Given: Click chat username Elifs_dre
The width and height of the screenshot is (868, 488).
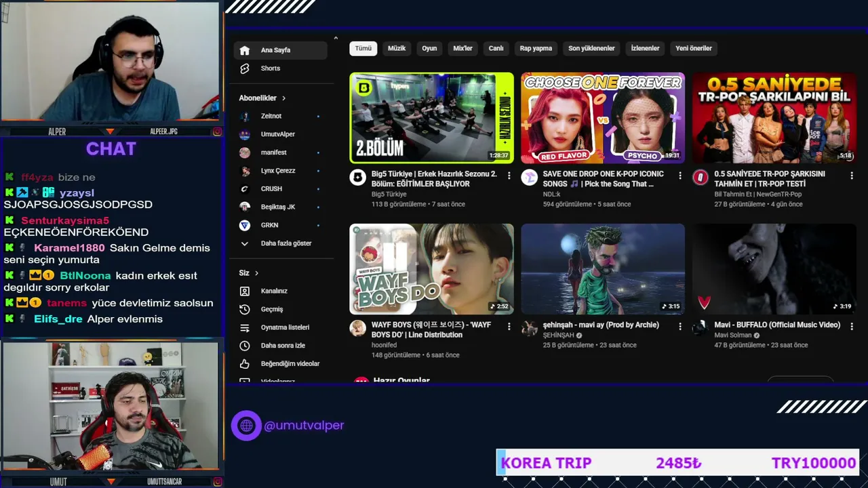Looking at the screenshot, I should 58,319.
